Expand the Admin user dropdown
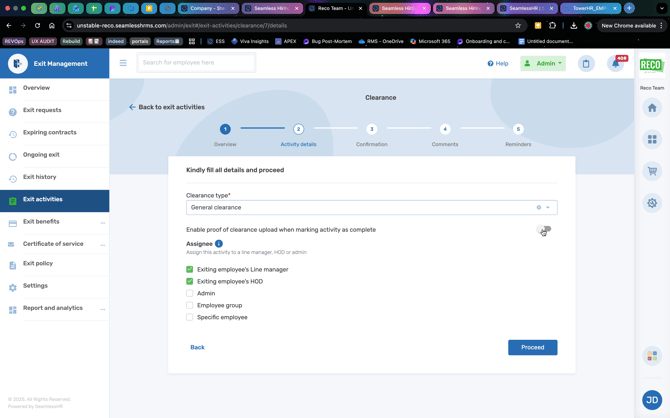 click(x=543, y=63)
